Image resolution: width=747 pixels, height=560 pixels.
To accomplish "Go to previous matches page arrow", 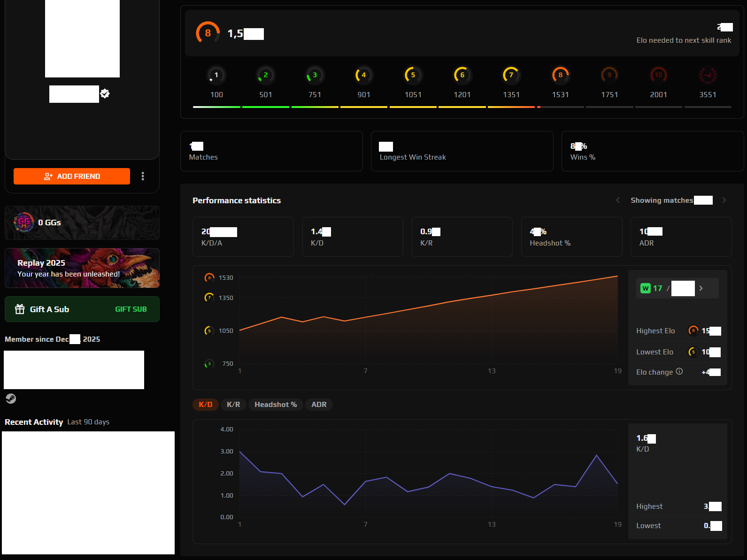I will click(x=618, y=200).
